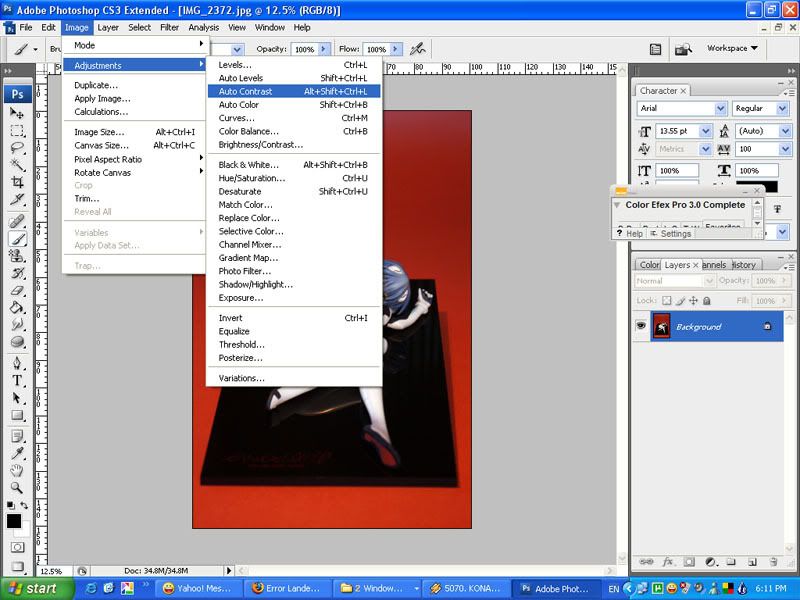Select the Lasso tool
The height and width of the screenshot is (600, 800).
click(17, 147)
